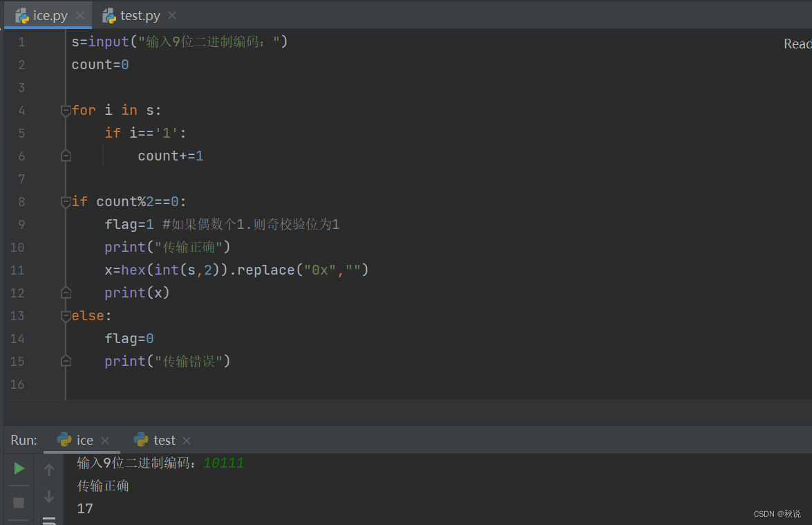The height and width of the screenshot is (525, 812).
Task: Click the Reader mode label at top right
Action: point(797,44)
